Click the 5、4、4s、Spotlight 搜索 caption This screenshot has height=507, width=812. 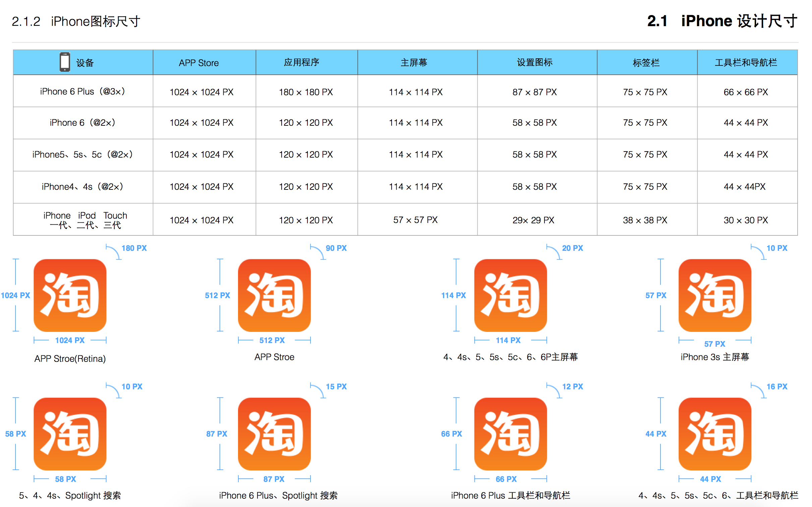[70, 495]
